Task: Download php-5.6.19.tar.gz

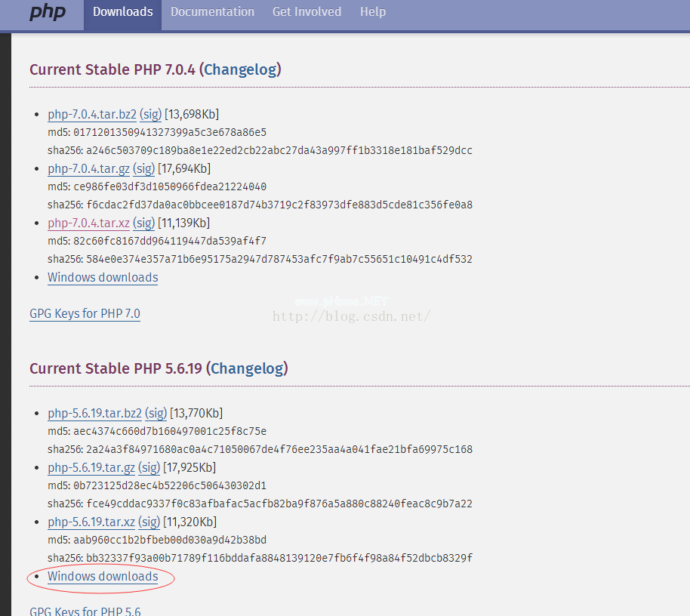Action: (x=91, y=468)
